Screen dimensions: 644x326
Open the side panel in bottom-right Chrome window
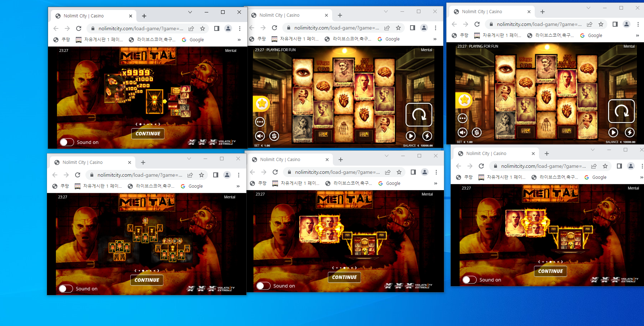[x=619, y=166]
